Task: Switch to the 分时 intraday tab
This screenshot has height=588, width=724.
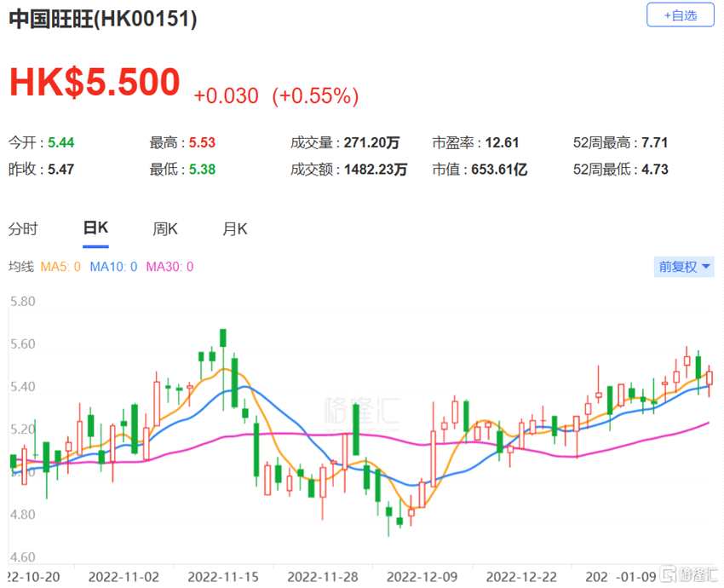Action: click(x=23, y=228)
